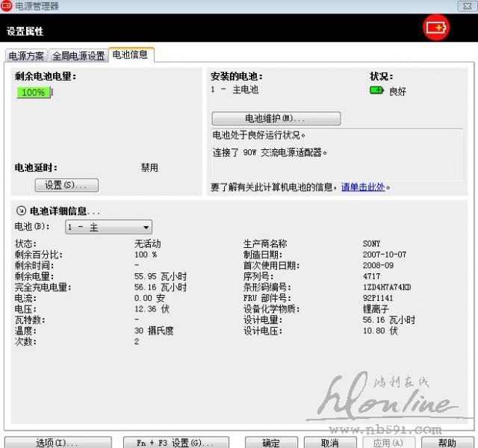Open the 全局电源设置 tab
Viewport: 478px width, 448px height.
coord(78,56)
